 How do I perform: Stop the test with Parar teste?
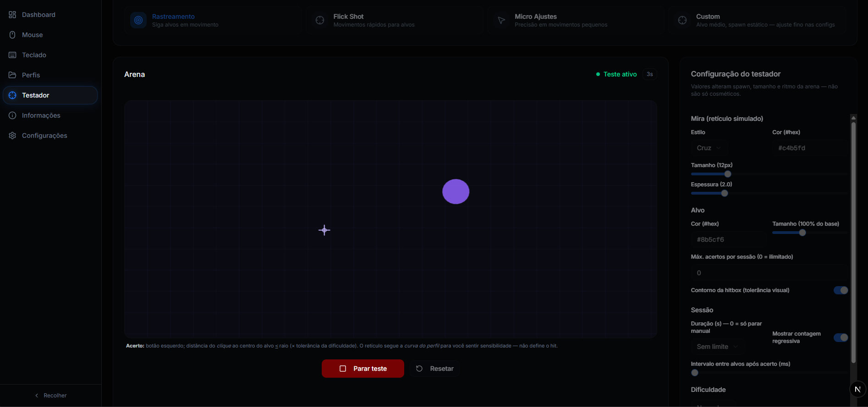click(363, 369)
